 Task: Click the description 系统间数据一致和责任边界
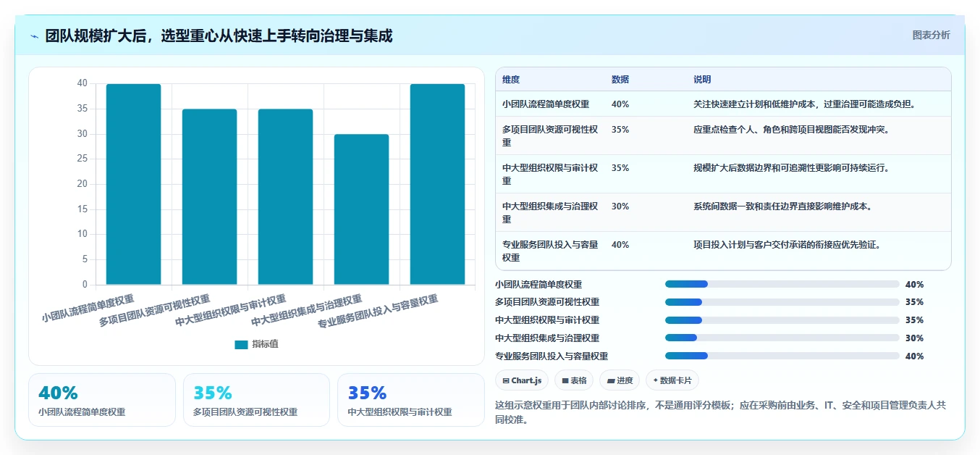pos(782,206)
